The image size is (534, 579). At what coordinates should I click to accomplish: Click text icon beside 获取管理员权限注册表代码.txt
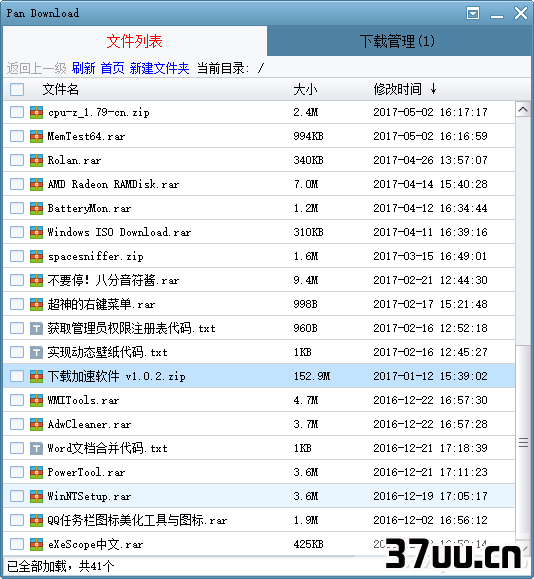click(x=36, y=328)
